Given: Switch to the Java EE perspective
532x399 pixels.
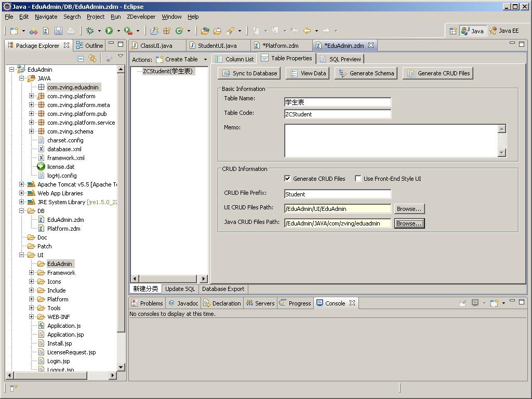Looking at the screenshot, I should click(x=504, y=31).
